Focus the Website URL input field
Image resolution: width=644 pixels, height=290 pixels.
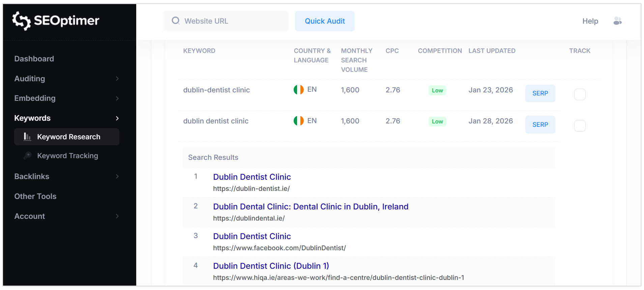point(233,21)
